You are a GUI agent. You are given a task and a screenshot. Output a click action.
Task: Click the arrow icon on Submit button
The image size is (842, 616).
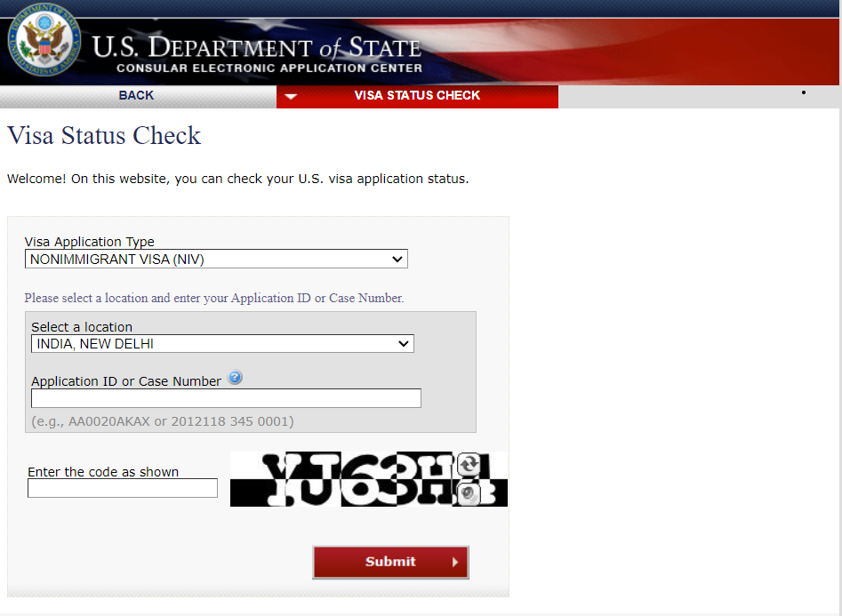click(x=455, y=563)
